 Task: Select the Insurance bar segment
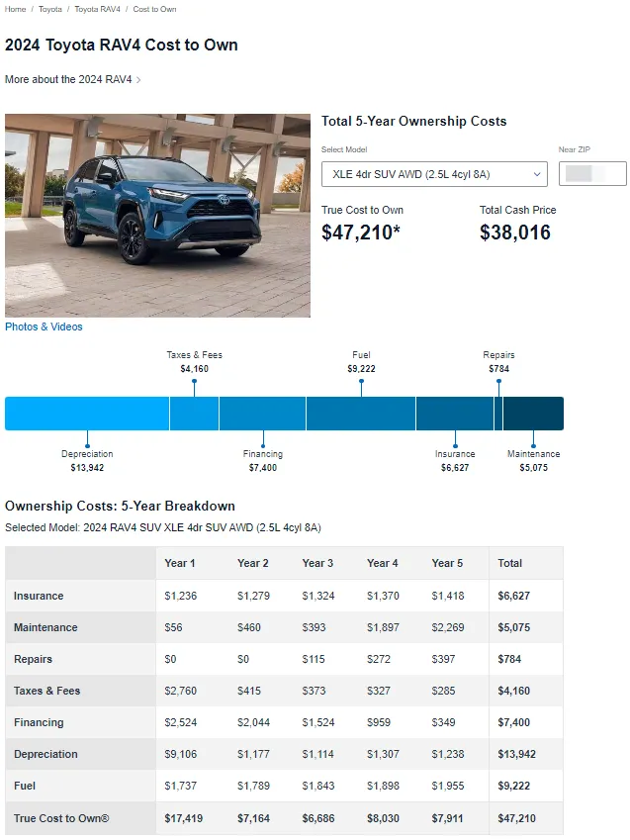coord(454,414)
